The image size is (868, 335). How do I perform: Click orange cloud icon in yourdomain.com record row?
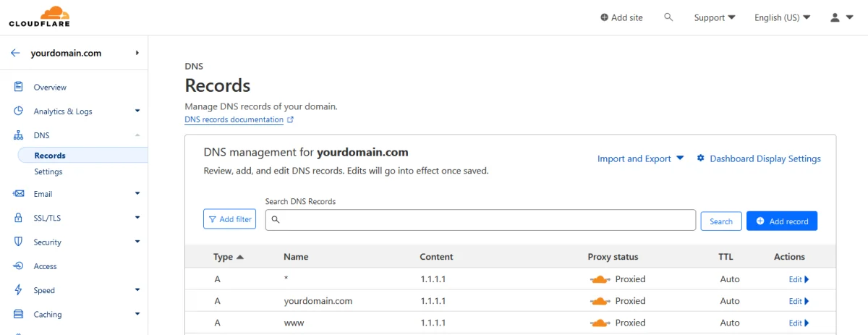(x=600, y=301)
